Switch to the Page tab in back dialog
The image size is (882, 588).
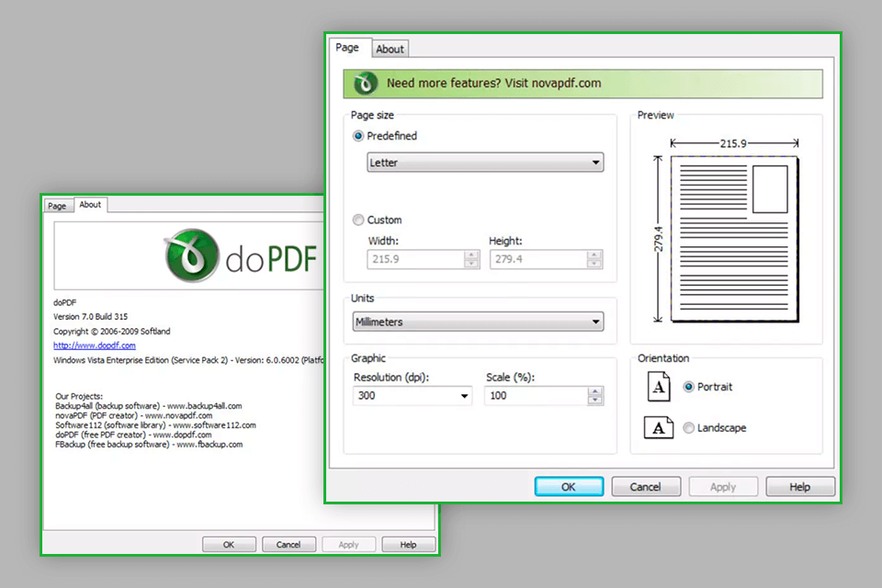[x=57, y=206]
